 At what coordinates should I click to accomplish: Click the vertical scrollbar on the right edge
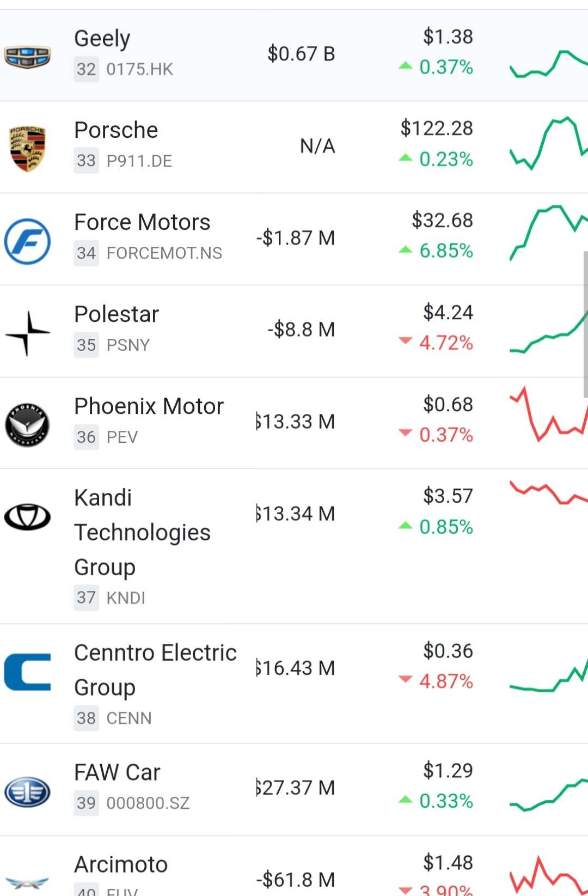pos(585,324)
